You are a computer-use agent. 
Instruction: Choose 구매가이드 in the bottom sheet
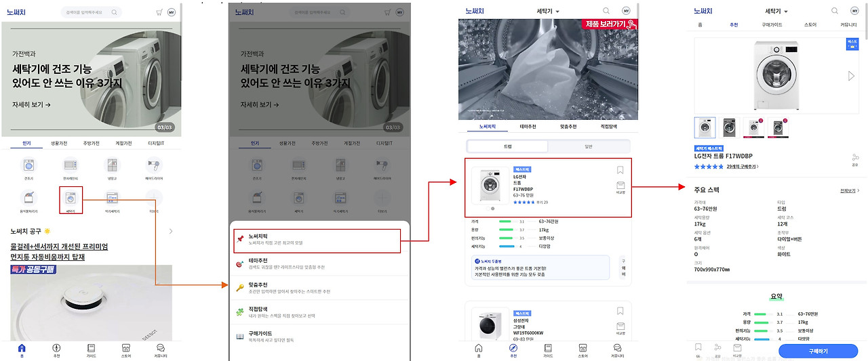click(319, 337)
